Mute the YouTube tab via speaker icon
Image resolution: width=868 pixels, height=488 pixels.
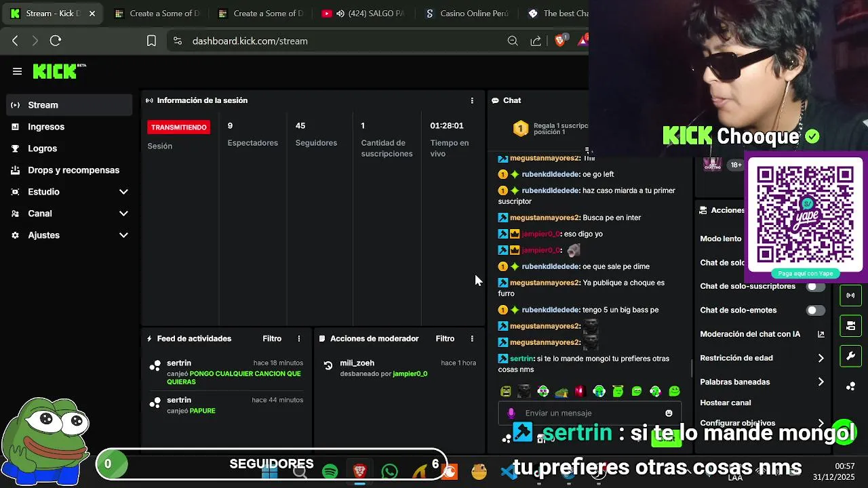click(x=340, y=14)
